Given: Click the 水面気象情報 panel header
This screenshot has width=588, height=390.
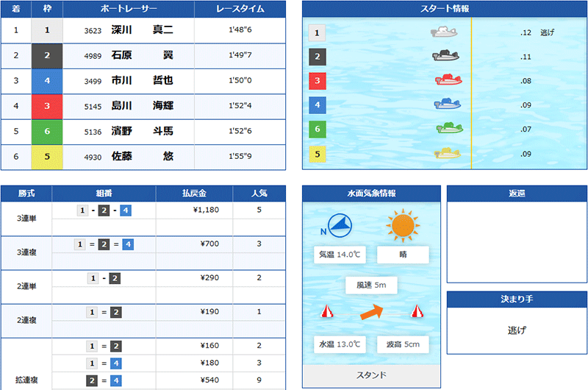Looking at the screenshot, I should tap(371, 194).
